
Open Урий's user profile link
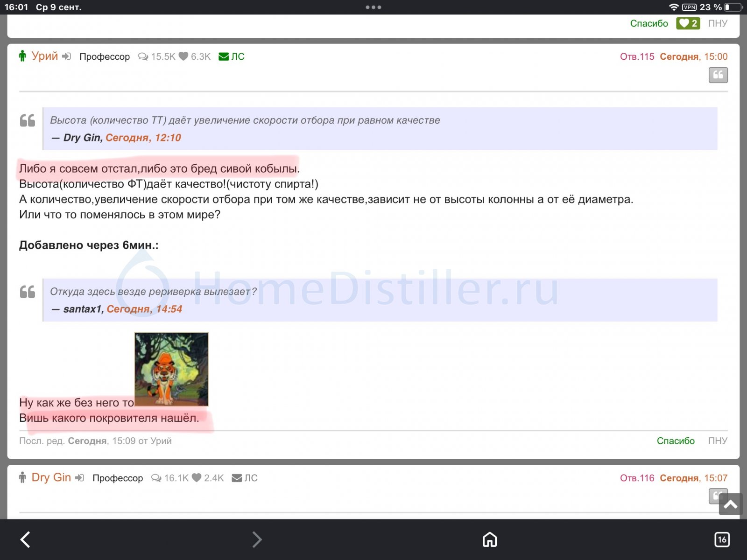click(45, 56)
